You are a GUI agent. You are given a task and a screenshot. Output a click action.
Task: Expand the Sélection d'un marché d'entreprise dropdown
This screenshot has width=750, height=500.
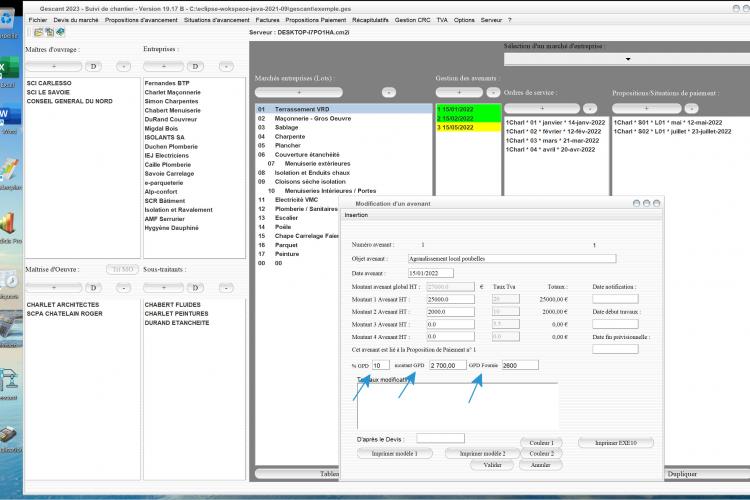coord(627,59)
